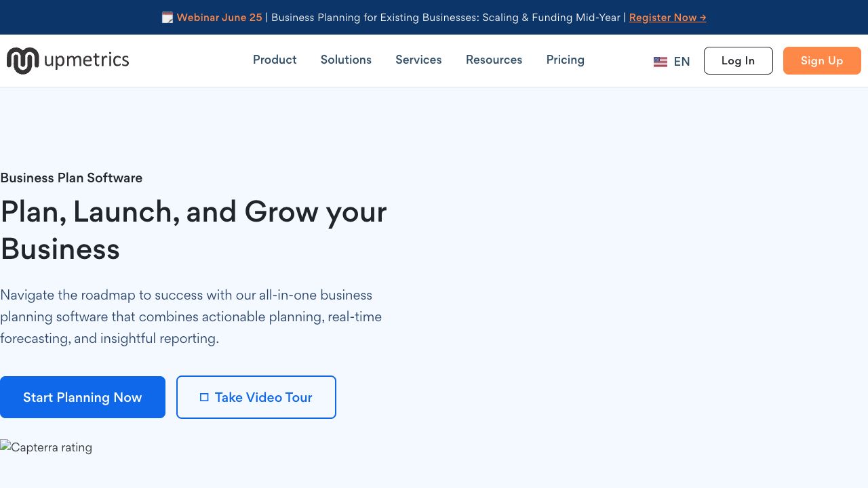Screen dimensions: 868x488
Task: Expand the Services navigation menu
Action: click(418, 60)
